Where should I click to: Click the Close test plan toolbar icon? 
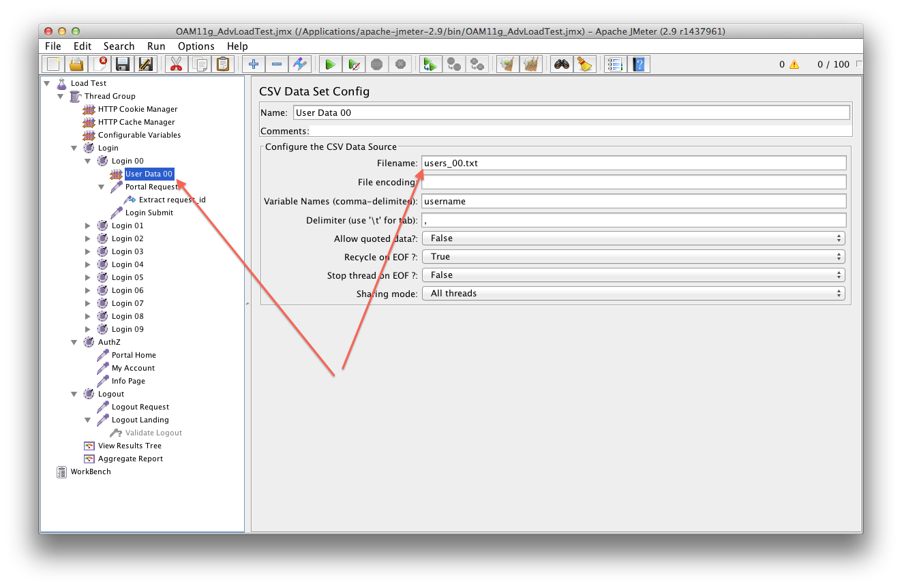[x=100, y=64]
